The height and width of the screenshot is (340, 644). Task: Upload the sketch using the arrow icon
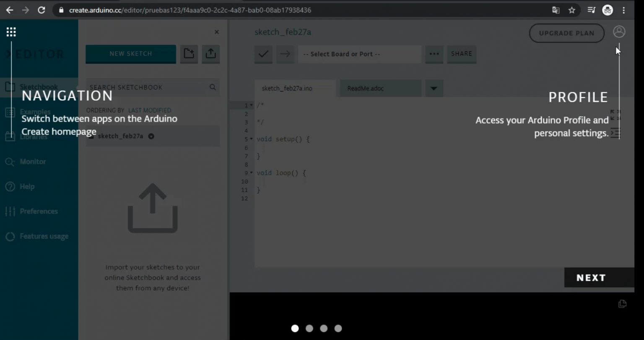pos(285,54)
